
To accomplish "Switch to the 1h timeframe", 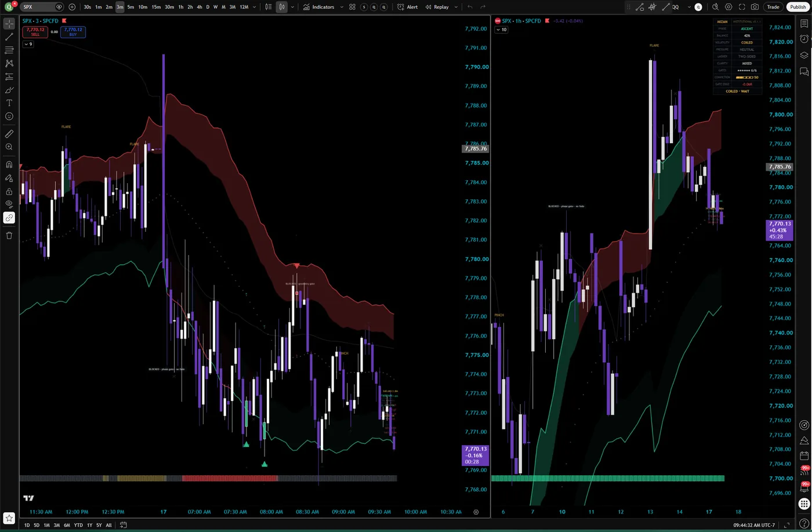I will pos(181,7).
